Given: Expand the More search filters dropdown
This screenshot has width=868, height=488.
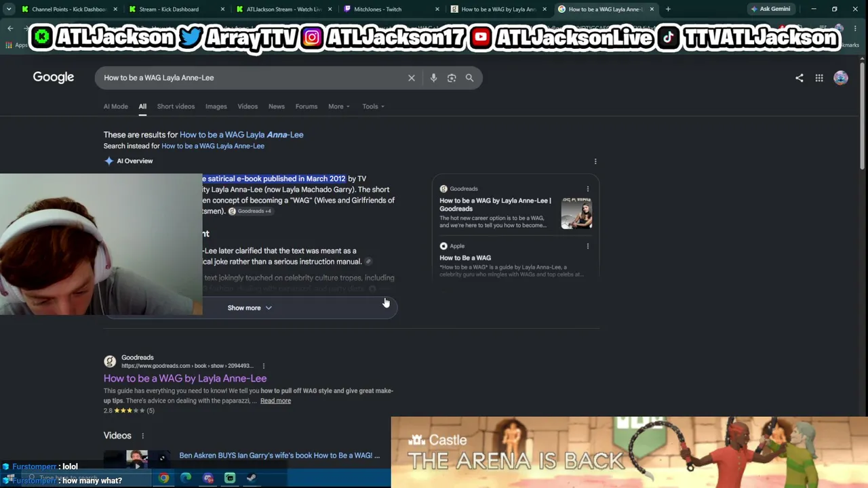Looking at the screenshot, I should pos(339,106).
